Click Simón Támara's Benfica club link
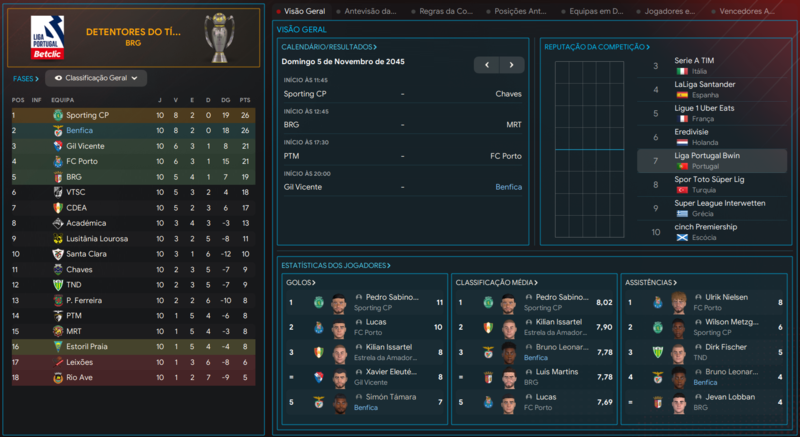The height and width of the screenshot is (437, 800). pos(366,407)
